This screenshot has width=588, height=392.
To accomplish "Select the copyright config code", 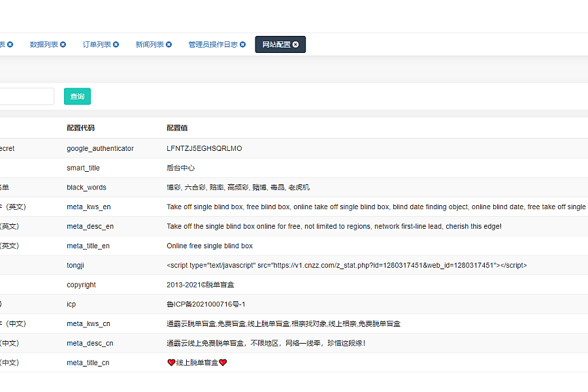I will pyautogui.click(x=82, y=285).
